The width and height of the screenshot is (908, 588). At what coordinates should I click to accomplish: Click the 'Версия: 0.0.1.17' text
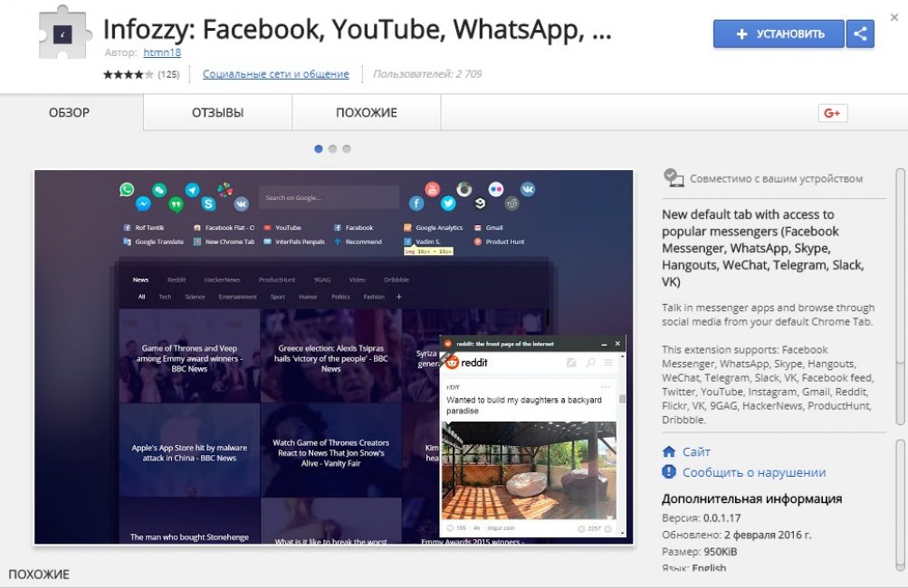tap(702, 518)
